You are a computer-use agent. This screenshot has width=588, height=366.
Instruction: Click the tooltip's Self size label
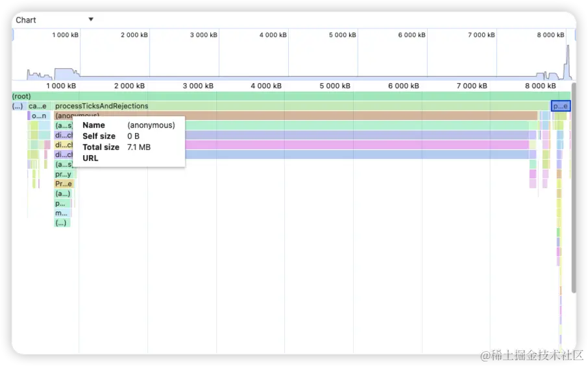click(99, 136)
